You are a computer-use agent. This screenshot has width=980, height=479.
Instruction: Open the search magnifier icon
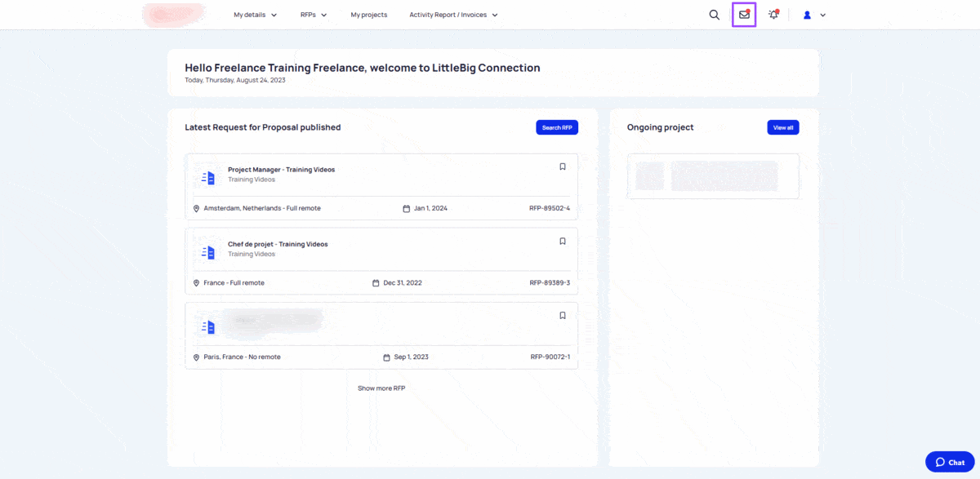click(x=715, y=15)
